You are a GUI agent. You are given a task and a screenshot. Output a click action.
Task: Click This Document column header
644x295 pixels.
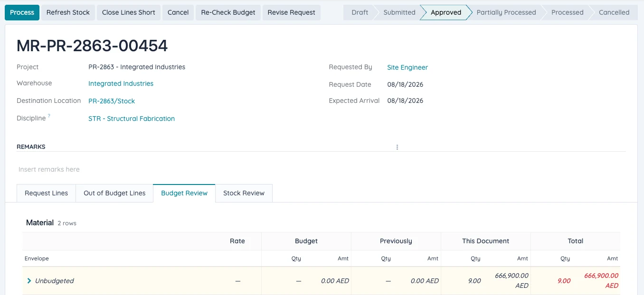pyautogui.click(x=485, y=241)
